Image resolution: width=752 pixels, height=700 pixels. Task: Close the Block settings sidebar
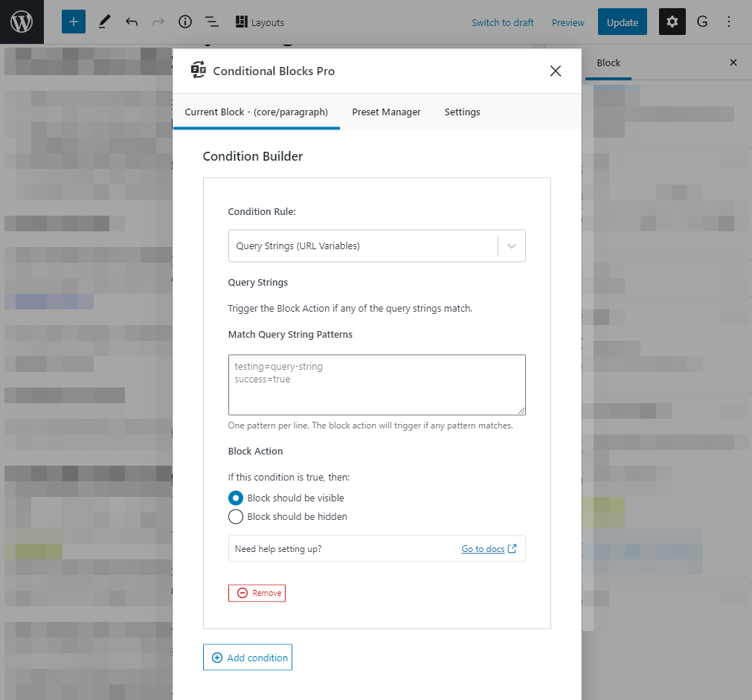[733, 62]
